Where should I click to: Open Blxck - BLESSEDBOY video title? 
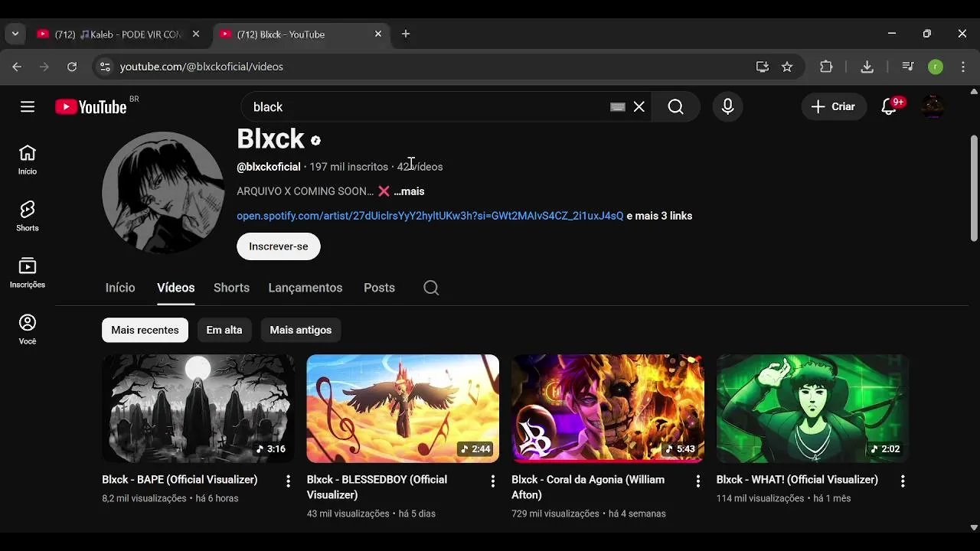pyautogui.click(x=377, y=487)
